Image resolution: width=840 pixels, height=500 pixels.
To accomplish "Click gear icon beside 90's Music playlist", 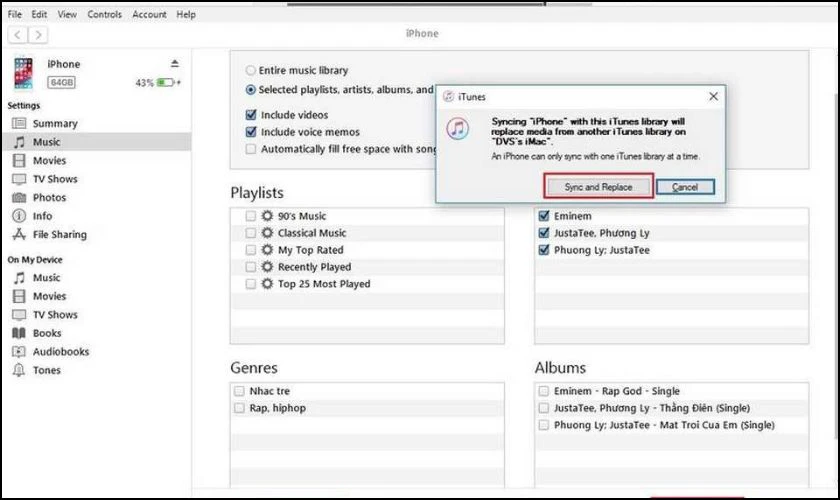I will click(267, 216).
